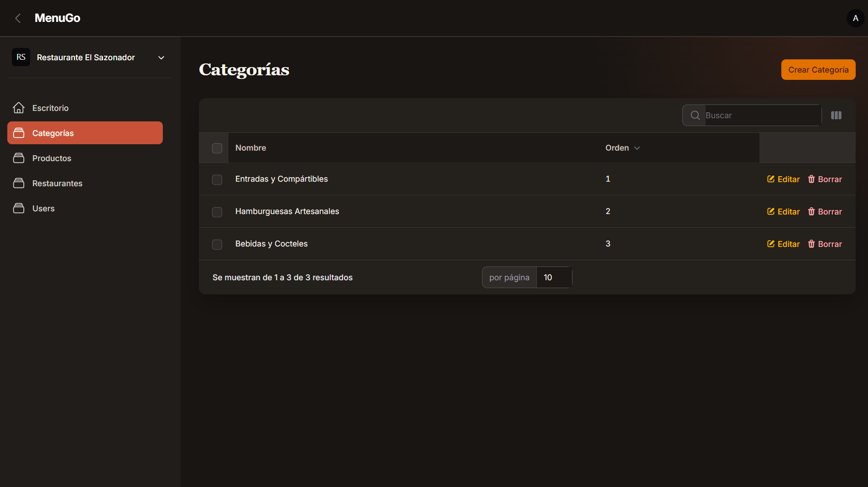
Task: Check the Entradas y Compártibles row checkbox
Action: coord(217,179)
